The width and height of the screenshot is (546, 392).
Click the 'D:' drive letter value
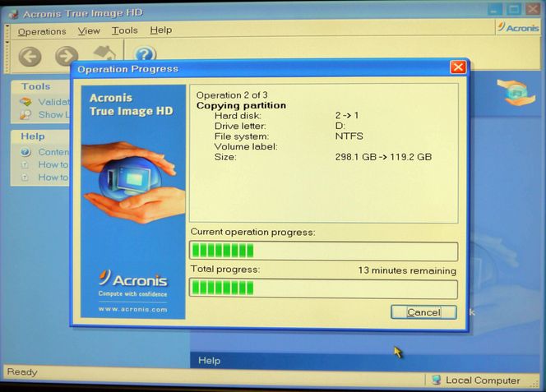tap(340, 126)
